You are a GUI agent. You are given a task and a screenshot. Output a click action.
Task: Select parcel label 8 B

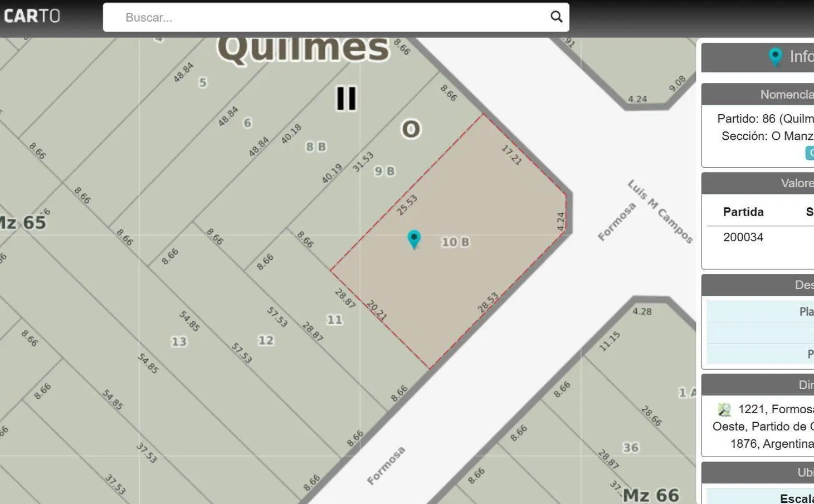(316, 146)
